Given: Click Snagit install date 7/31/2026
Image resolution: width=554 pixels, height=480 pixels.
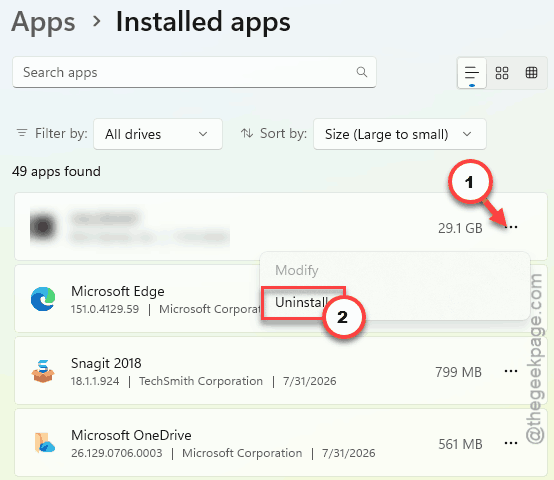Looking at the screenshot, I should coord(310,381).
